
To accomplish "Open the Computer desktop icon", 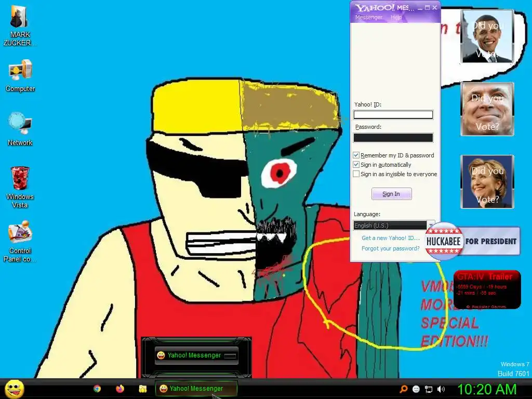I will 20,76.
